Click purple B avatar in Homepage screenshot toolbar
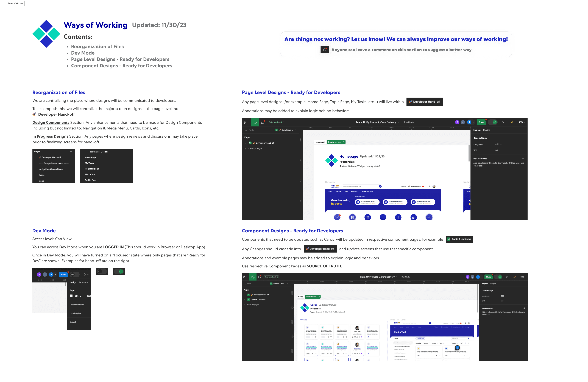 (457, 122)
